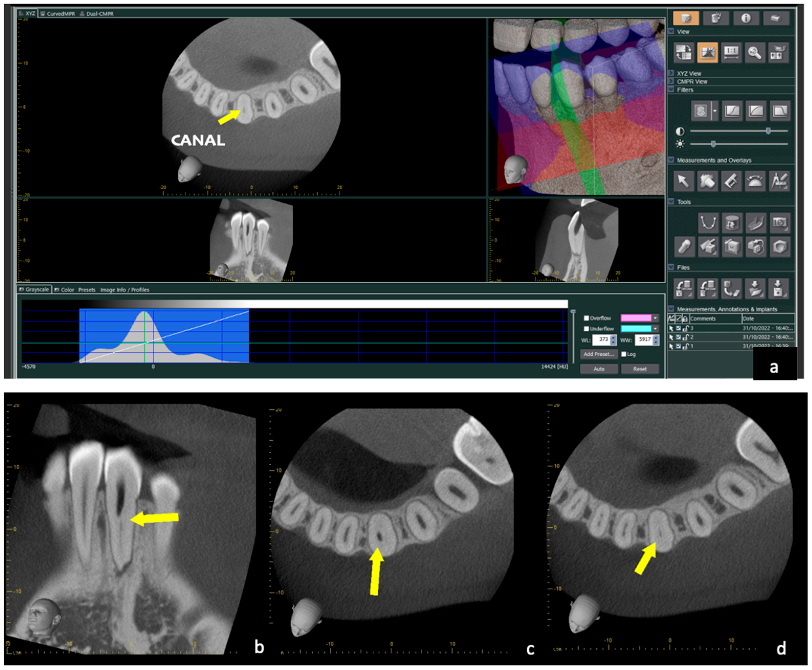The image size is (812, 670).
Task: Open the Underflow color dropdown
Action: click(655, 328)
